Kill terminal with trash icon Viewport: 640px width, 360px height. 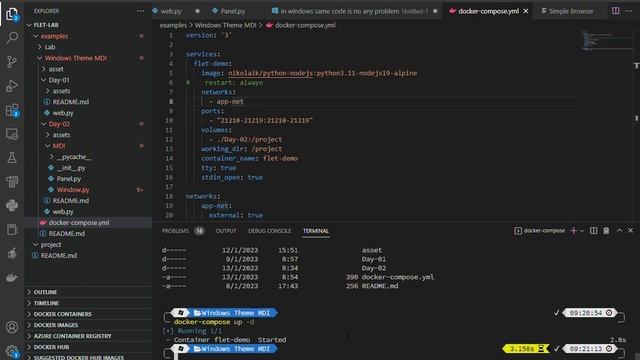606,231
